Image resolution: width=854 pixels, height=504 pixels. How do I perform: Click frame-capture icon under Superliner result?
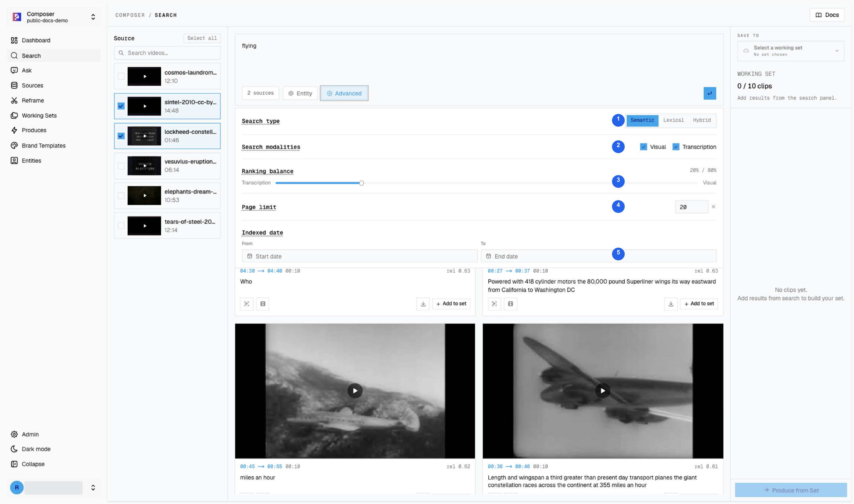494,303
